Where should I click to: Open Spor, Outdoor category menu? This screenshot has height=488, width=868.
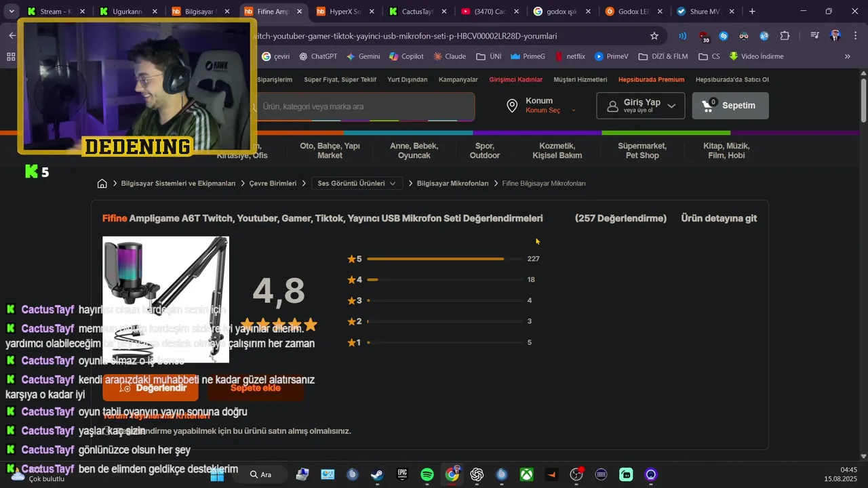(x=485, y=150)
